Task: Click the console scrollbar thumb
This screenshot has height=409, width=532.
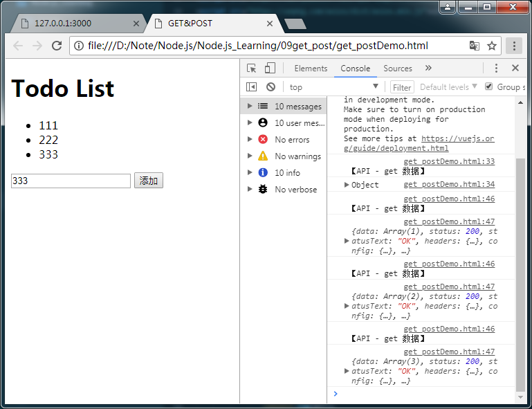Action: click(x=520, y=275)
